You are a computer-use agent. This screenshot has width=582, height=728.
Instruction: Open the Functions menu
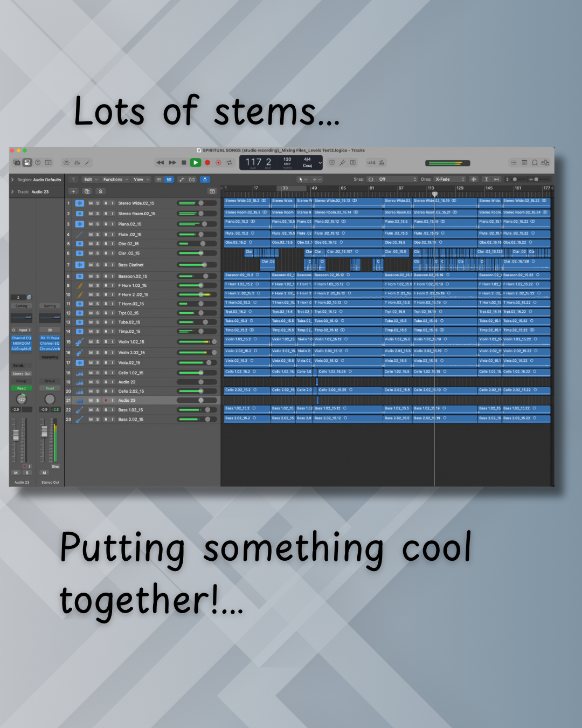(115, 180)
